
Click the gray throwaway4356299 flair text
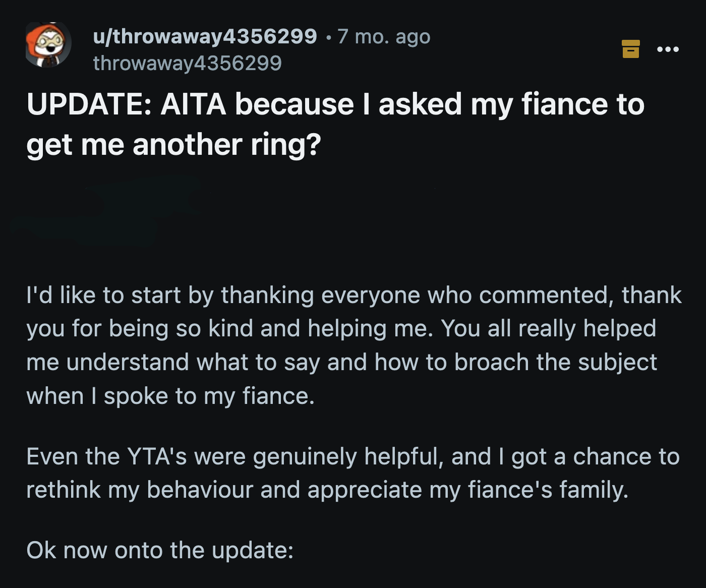(187, 64)
